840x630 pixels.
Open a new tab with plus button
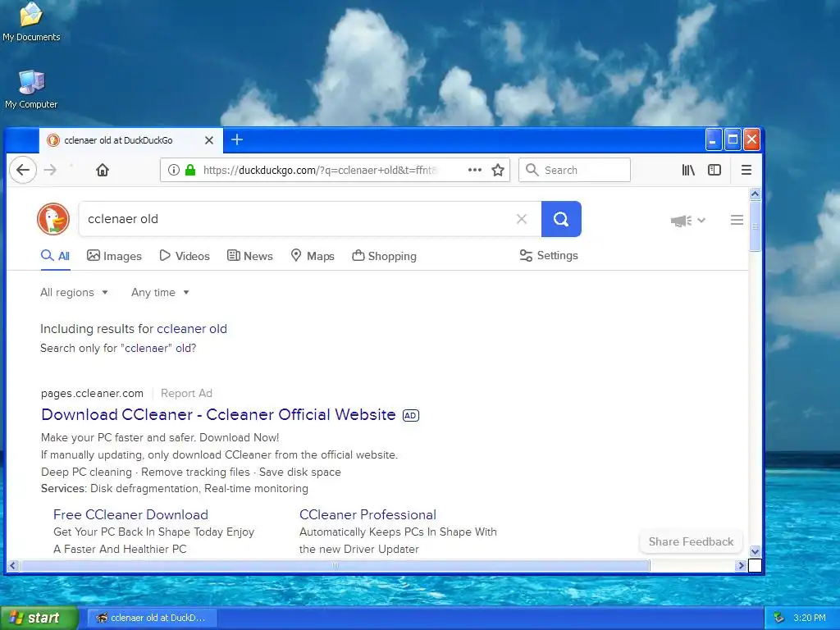(x=237, y=139)
